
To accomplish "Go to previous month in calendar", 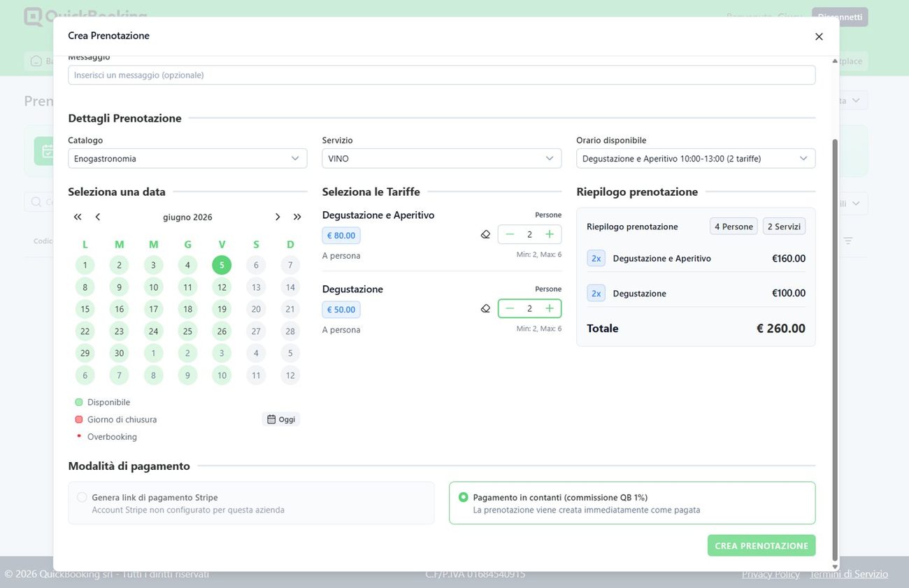I will [x=97, y=217].
